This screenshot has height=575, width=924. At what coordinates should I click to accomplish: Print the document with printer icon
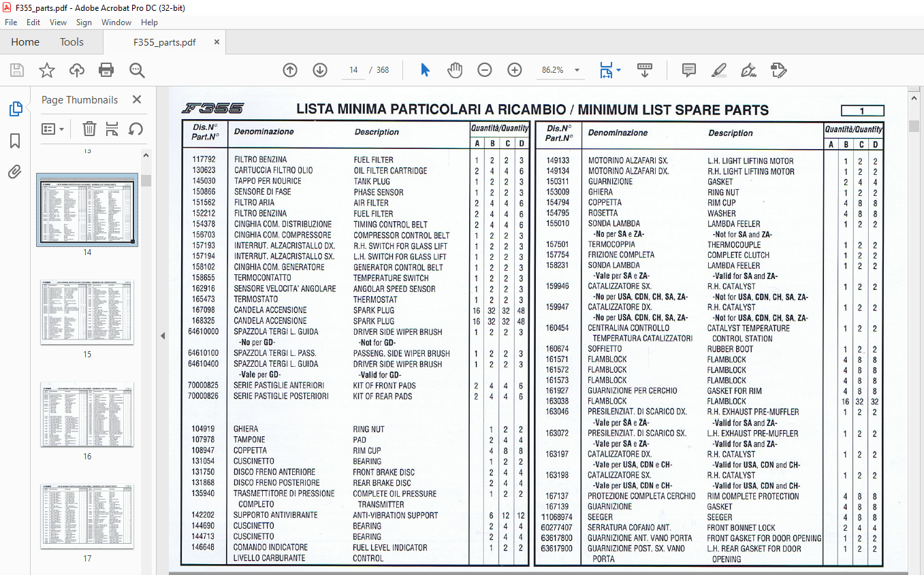point(106,70)
